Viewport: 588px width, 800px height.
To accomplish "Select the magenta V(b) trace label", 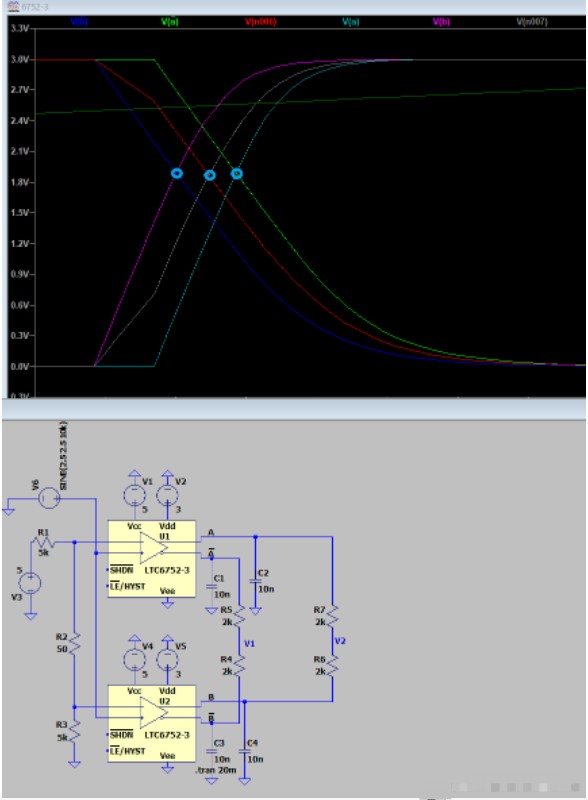I will click(441, 22).
